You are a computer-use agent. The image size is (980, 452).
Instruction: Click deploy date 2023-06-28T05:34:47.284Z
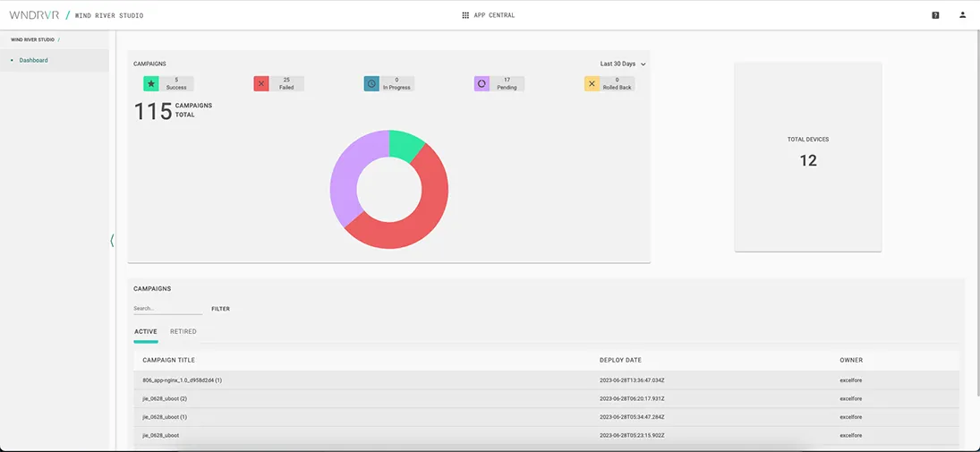632,416
